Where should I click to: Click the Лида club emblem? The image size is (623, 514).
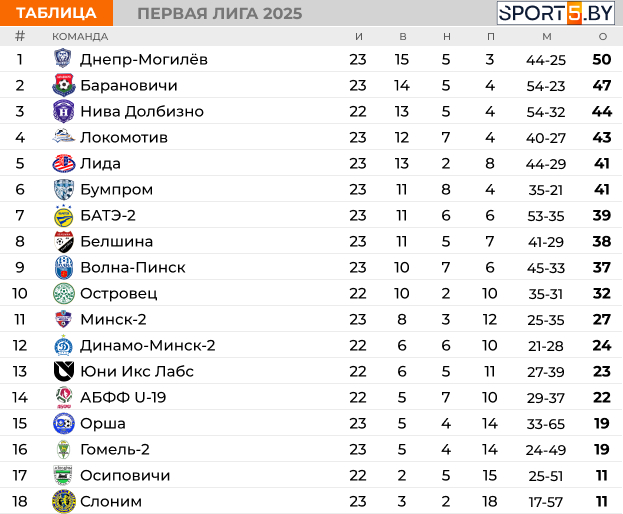tap(64, 163)
